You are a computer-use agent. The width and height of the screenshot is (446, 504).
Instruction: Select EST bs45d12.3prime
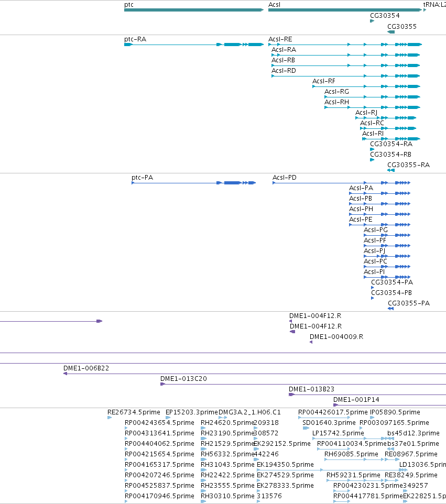pyautogui.click(x=413, y=433)
